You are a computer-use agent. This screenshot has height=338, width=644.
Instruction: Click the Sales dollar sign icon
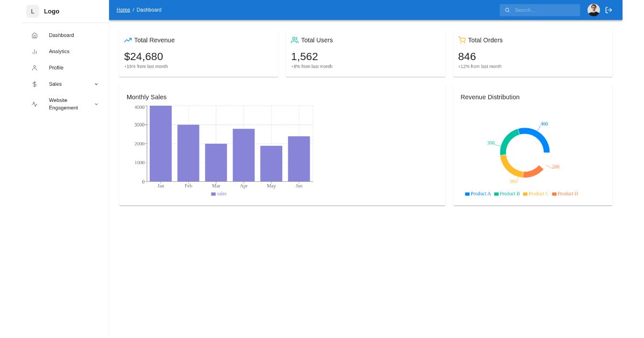pyautogui.click(x=34, y=84)
